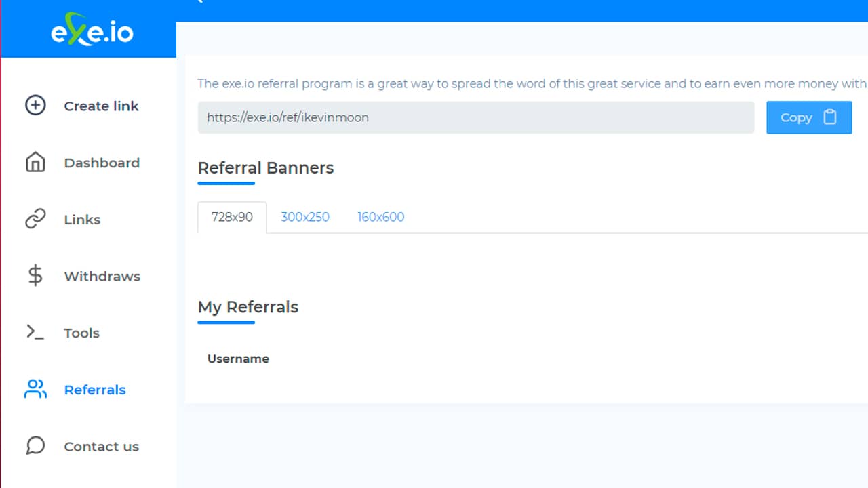The image size is (868, 488).
Task: Switch to the 160x600 banner tab
Action: tap(381, 218)
